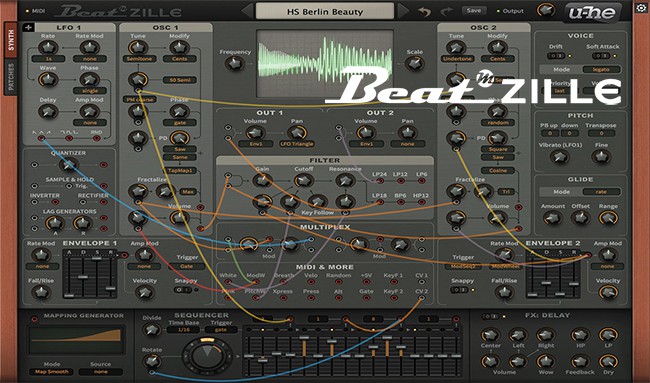Click the oscilloscope Frequency knob
650x383 pixels.
click(235, 64)
